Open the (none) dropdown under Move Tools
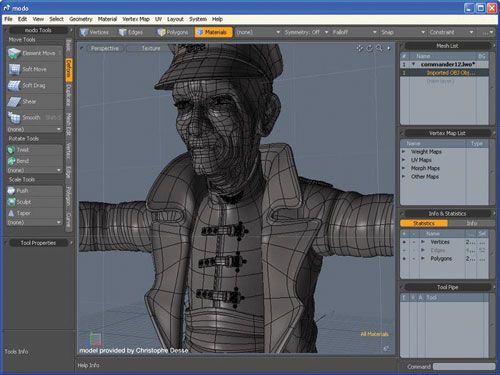This screenshot has height=375, width=500. [x=35, y=129]
